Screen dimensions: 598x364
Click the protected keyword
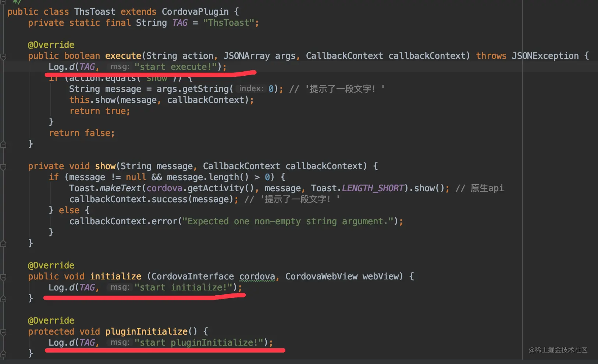[51, 332]
